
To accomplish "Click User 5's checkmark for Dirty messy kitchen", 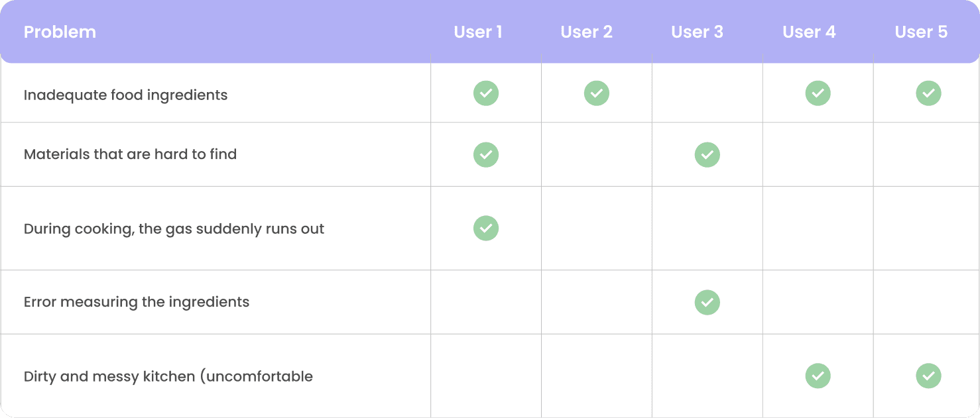I will (929, 376).
